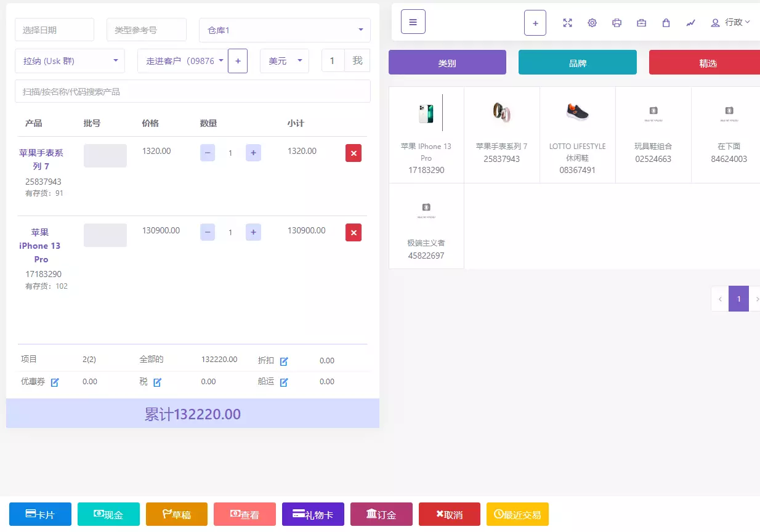
Task: Edit the 折扣 discount value
Action: click(284, 361)
